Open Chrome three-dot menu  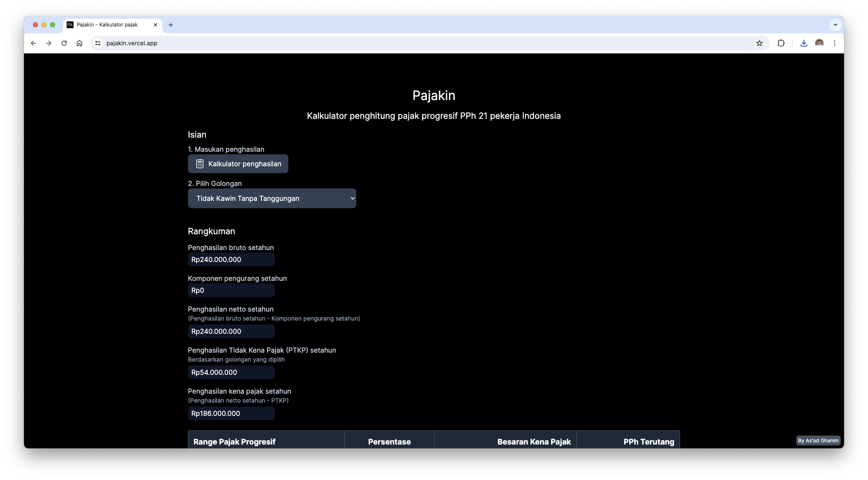point(834,43)
